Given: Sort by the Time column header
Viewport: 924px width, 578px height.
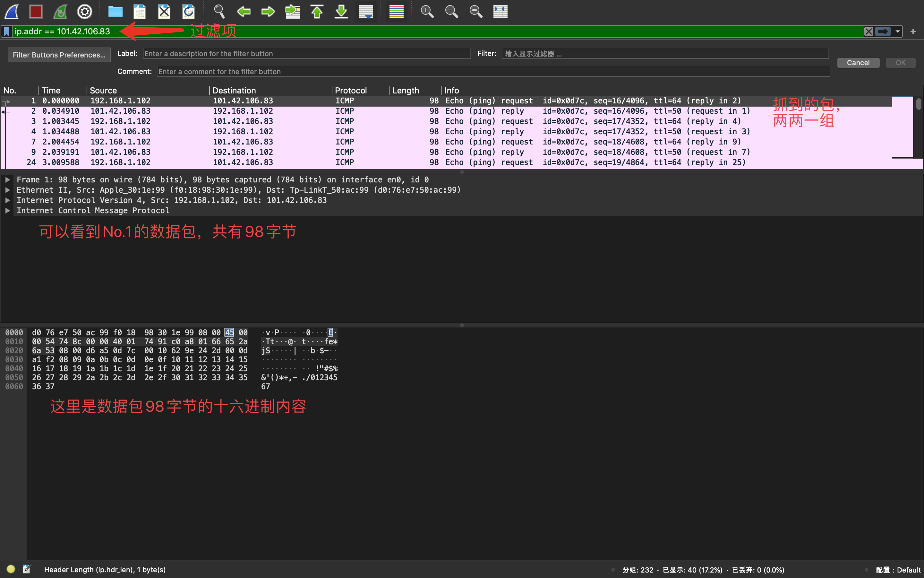Looking at the screenshot, I should [63, 91].
